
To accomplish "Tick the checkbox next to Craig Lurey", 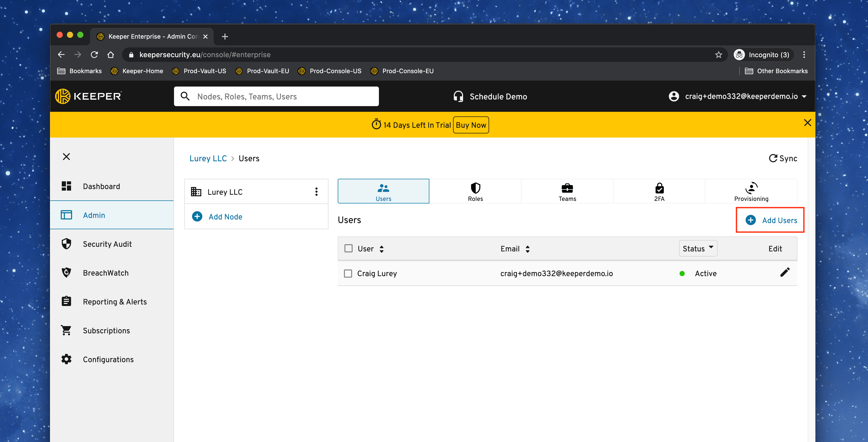I will tap(348, 274).
